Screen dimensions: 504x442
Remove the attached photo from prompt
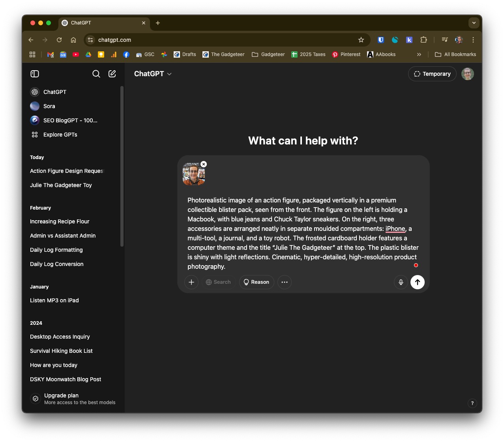pyautogui.click(x=204, y=164)
